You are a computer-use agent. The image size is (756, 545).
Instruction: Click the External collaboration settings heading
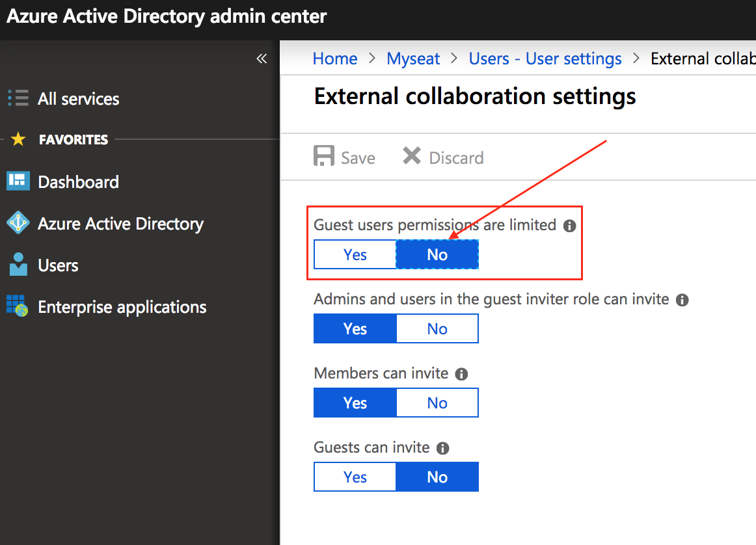pyautogui.click(x=475, y=97)
